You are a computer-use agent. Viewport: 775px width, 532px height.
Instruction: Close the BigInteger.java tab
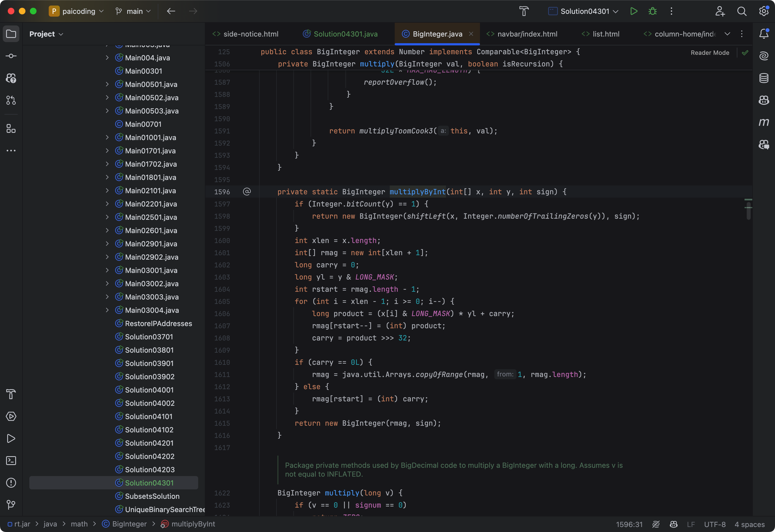coord(471,34)
